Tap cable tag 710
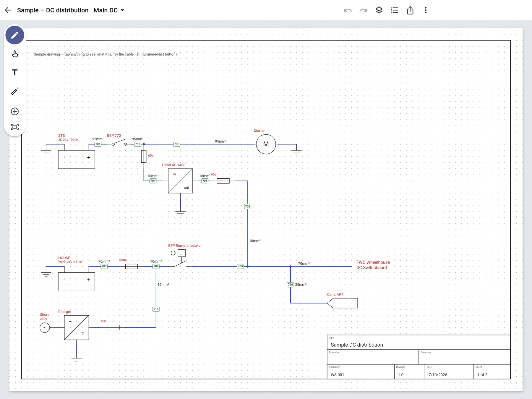This screenshot has width=532, height=399. point(290,285)
